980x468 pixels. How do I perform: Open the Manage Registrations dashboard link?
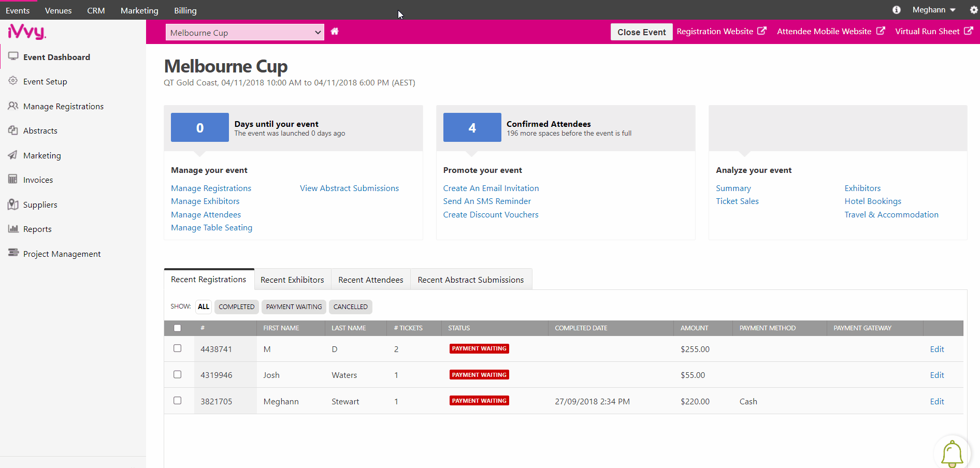point(211,188)
